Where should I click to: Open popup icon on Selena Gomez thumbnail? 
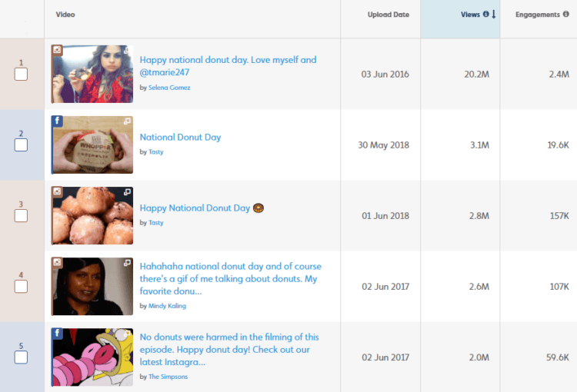(127, 51)
